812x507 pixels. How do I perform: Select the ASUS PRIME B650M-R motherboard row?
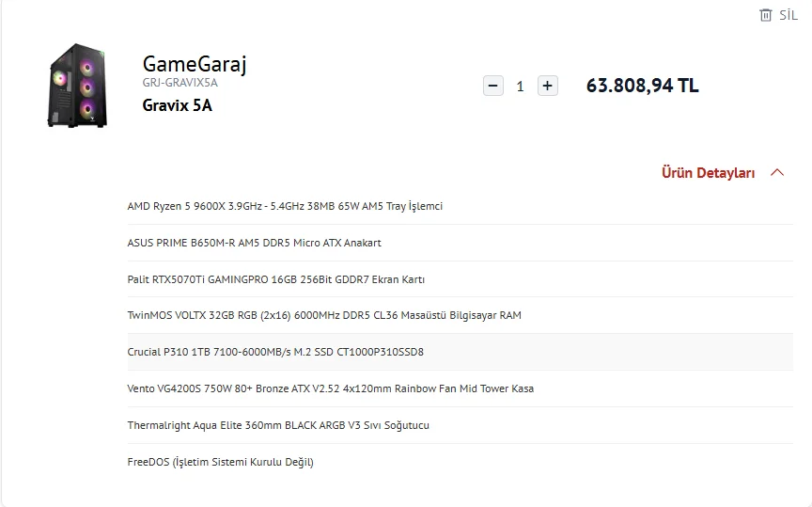[460, 243]
